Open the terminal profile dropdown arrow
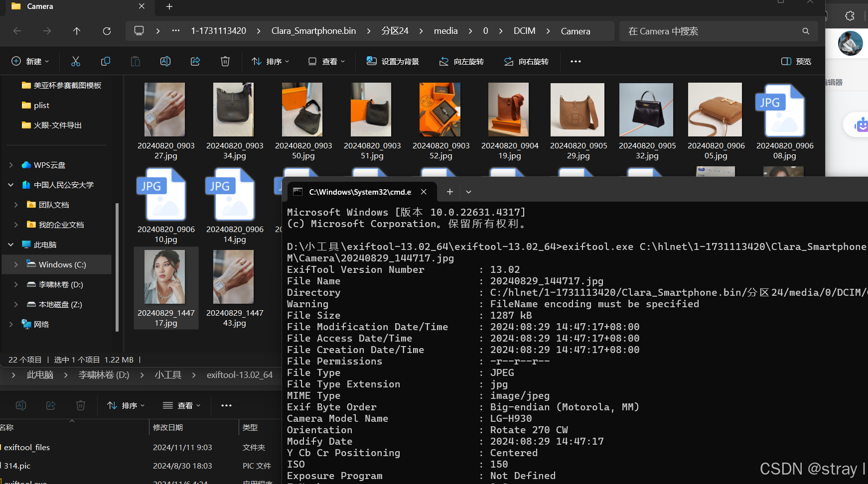 [468, 192]
